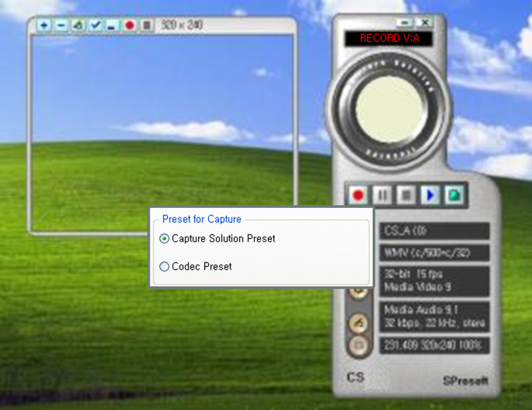Image resolution: width=532 pixels, height=410 pixels.
Task: Stop recording via capture frame's gray square
Action: tap(147, 25)
